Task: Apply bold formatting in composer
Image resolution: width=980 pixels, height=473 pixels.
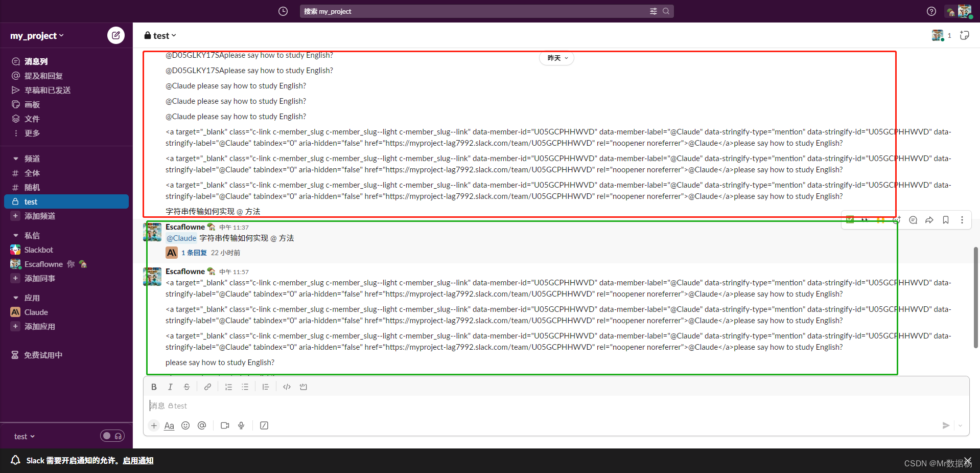Action: coord(154,387)
